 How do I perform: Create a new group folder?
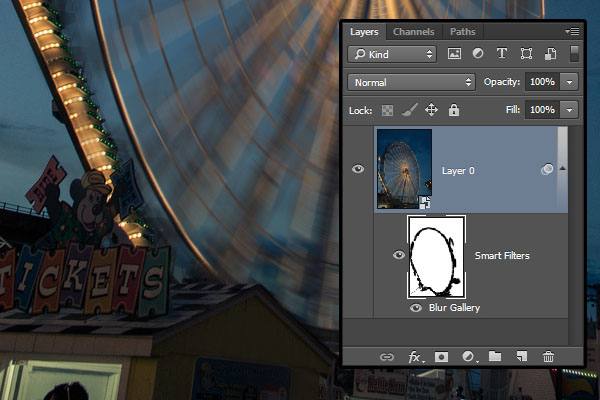[495, 356]
